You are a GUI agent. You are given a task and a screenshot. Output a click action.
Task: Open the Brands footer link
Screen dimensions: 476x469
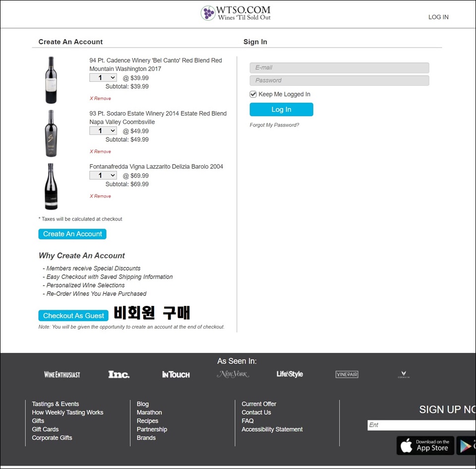(146, 438)
